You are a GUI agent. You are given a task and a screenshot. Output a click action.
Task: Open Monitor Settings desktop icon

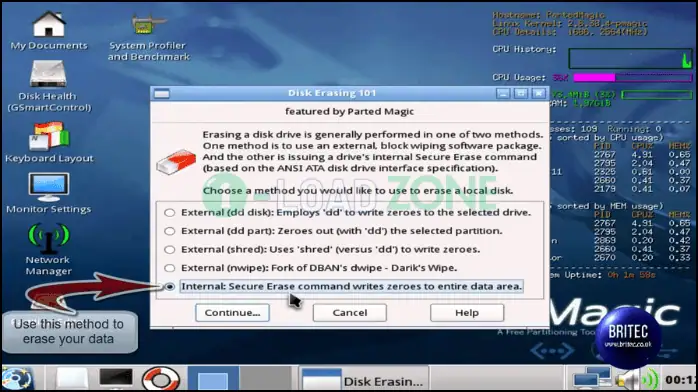pyautogui.click(x=49, y=193)
